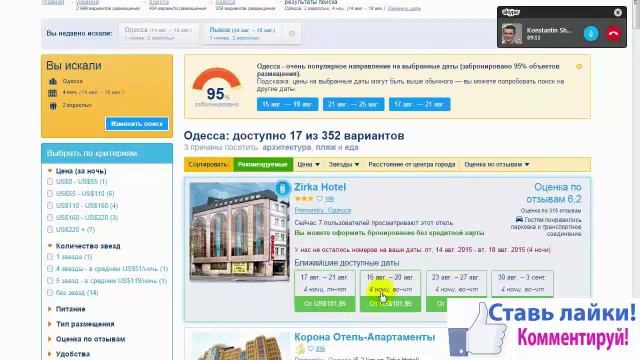Image resolution: width=640 pixels, height=360 pixels.
Task: Select alternative dates 21 авг. — 25 авг.
Action: (353, 104)
